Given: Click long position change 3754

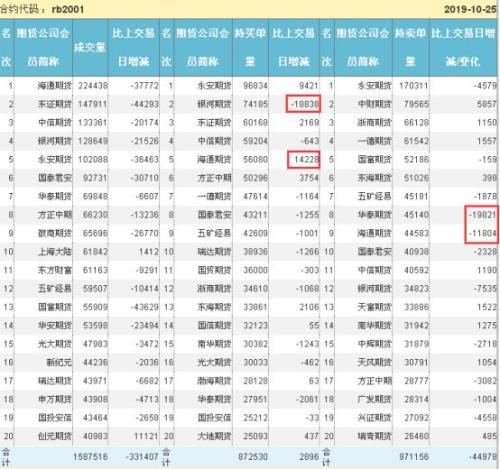Looking at the screenshot, I should coord(309,178).
